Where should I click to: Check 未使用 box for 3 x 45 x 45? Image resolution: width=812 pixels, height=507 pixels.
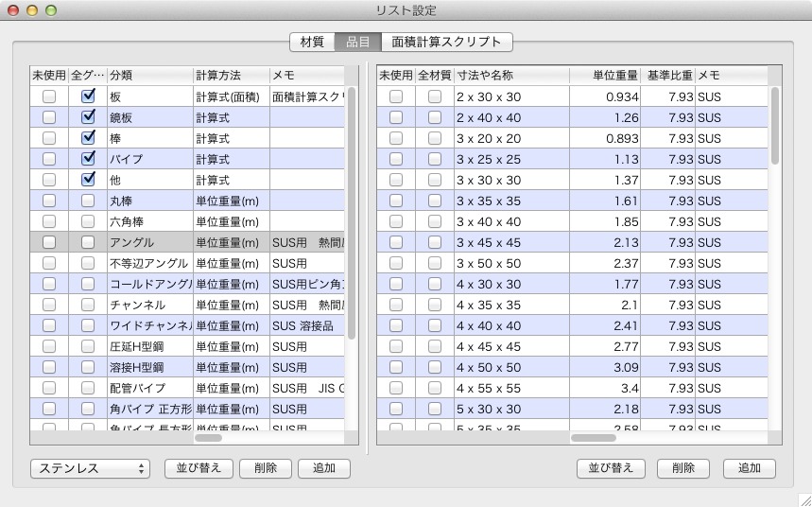(x=396, y=242)
